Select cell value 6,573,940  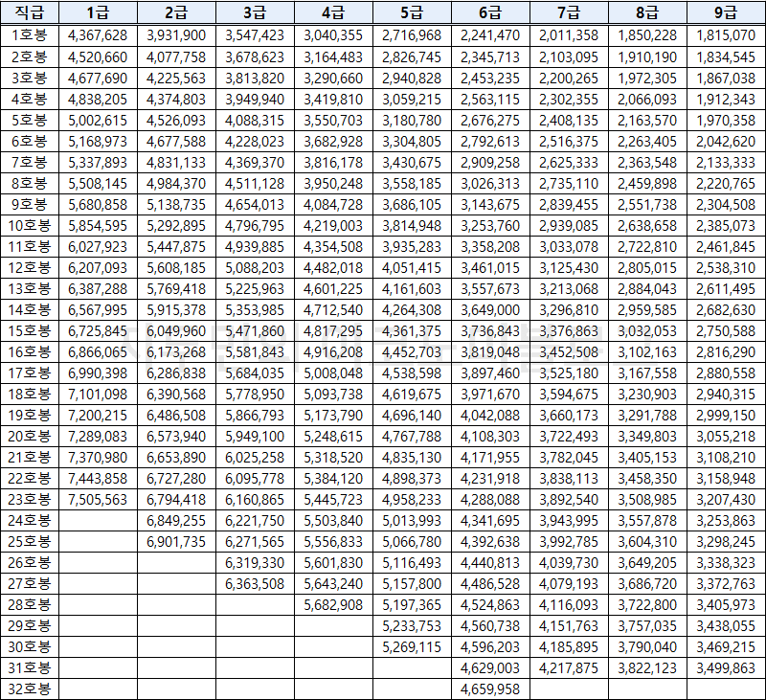point(176,437)
